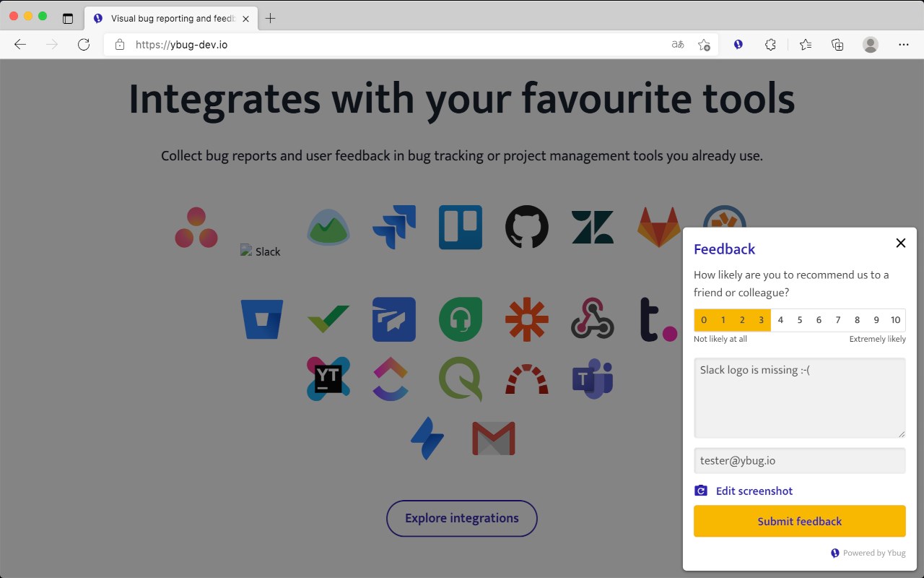924x578 pixels.
Task: Click the Asana logo icon
Action: (x=196, y=228)
